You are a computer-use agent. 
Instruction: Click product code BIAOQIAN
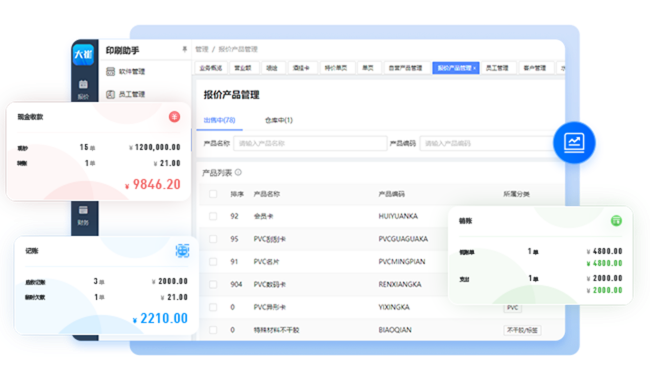395,330
